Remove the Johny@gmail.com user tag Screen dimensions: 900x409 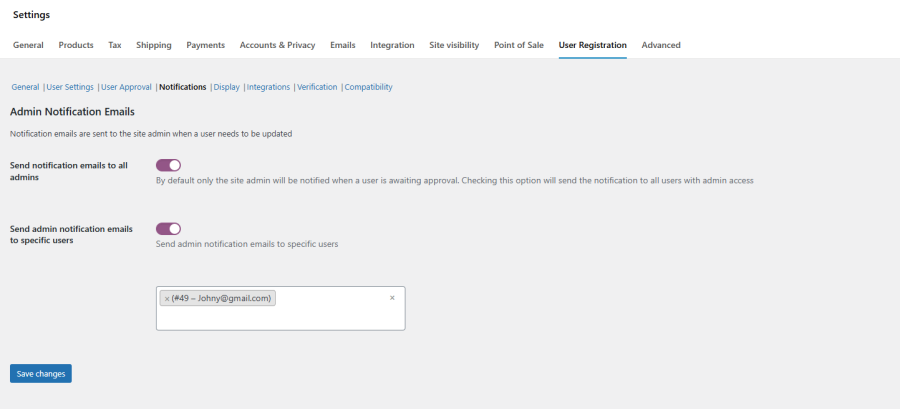tap(167, 298)
